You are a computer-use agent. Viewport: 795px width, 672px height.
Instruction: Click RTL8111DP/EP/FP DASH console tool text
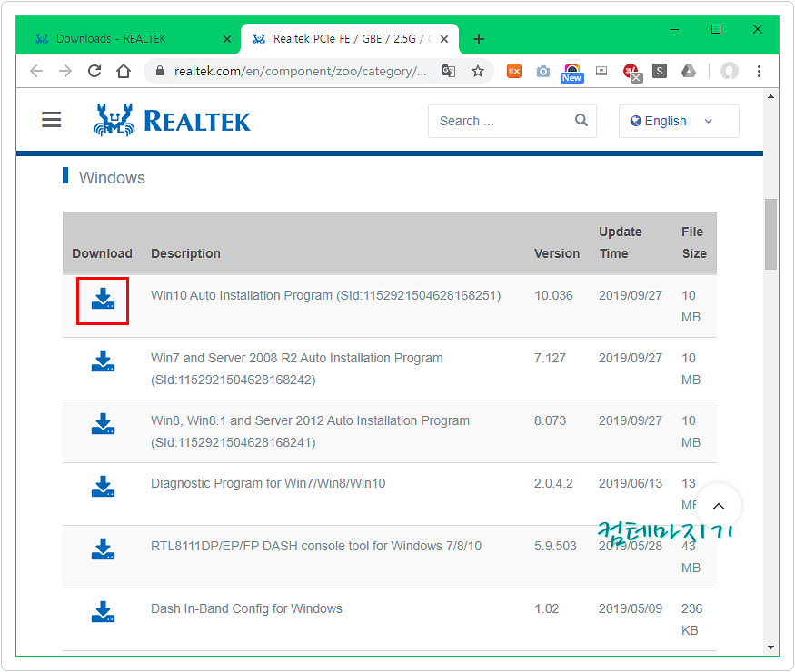coord(316,547)
